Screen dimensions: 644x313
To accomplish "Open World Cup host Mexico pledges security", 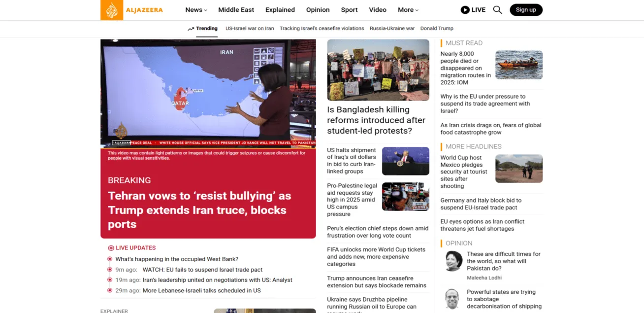I will pyautogui.click(x=464, y=172).
